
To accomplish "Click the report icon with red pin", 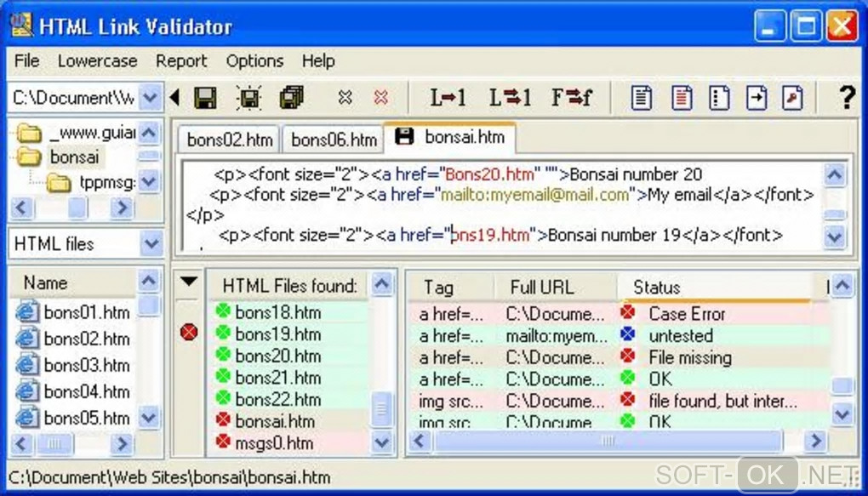I will [x=793, y=98].
